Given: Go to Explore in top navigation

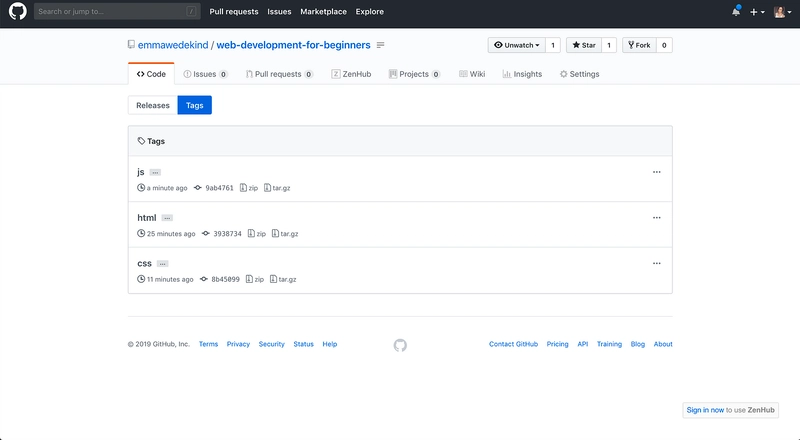Looking at the screenshot, I should pos(369,11).
